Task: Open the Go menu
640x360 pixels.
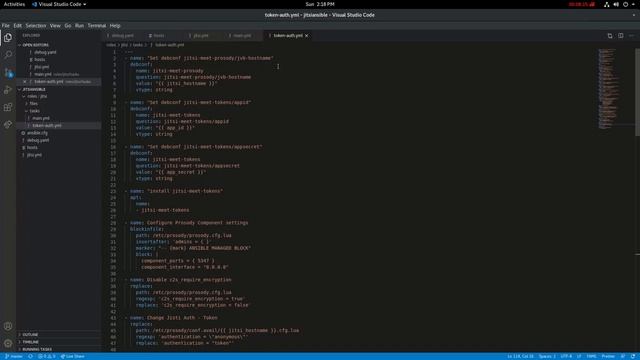Action: pos(68,25)
